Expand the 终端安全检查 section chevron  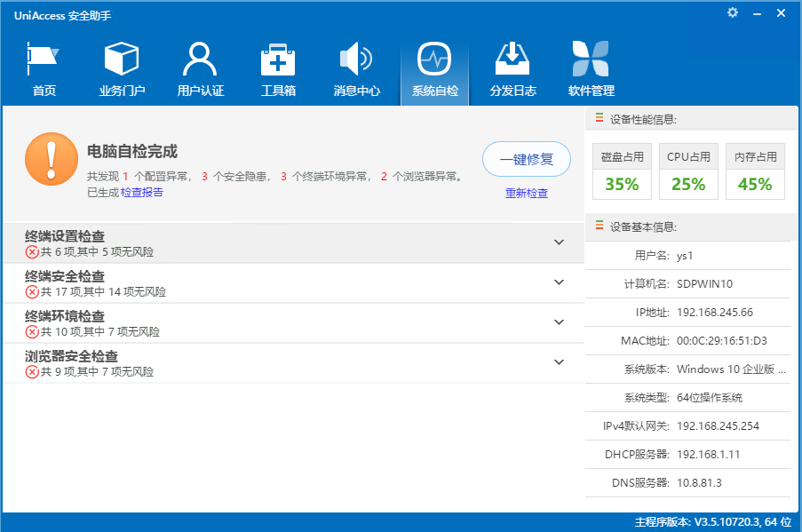tap(559, 282)
